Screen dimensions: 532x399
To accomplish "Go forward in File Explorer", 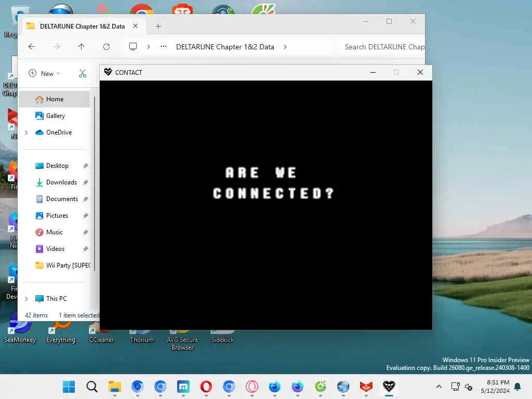I will tap(57, 47).
